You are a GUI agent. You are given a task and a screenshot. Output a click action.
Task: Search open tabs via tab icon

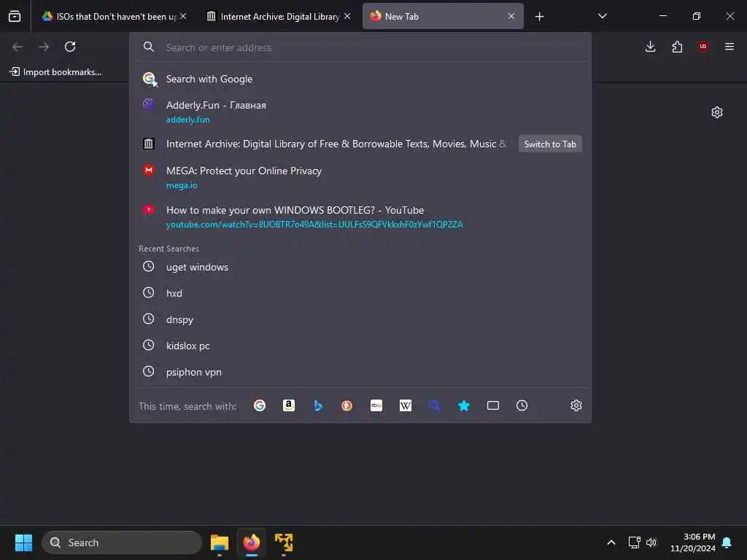pyautogui.click(x=493, y=405)
